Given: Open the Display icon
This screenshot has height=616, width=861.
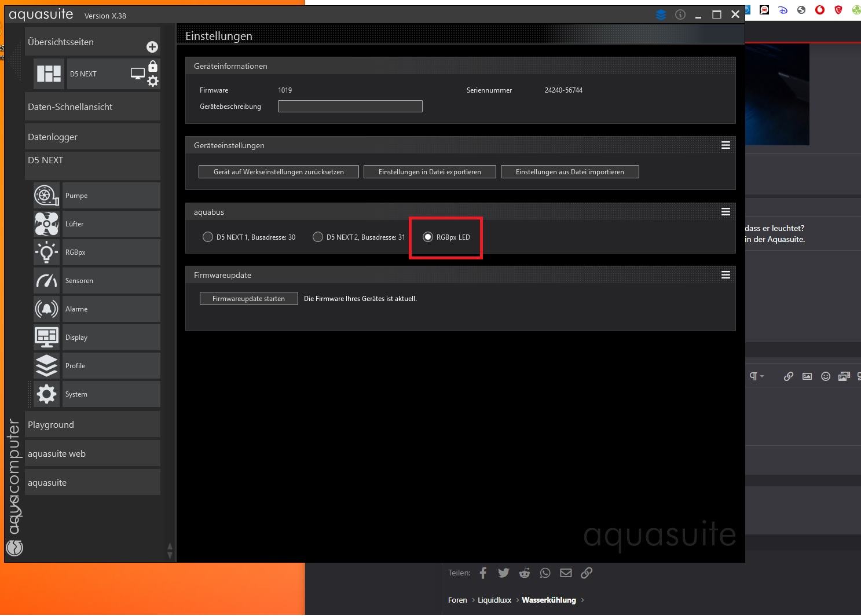Looking at the screenshot, I should click(x=46, y=338).
